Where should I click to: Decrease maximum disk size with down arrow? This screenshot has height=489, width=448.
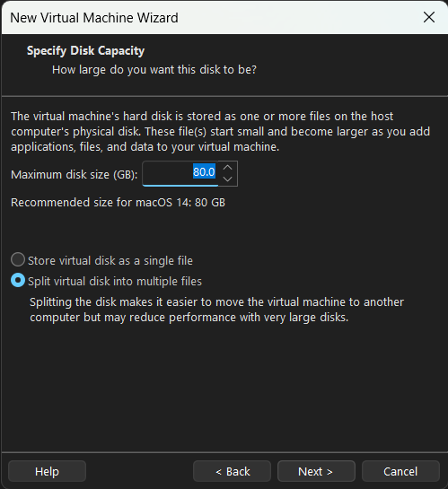click(228, 179)
